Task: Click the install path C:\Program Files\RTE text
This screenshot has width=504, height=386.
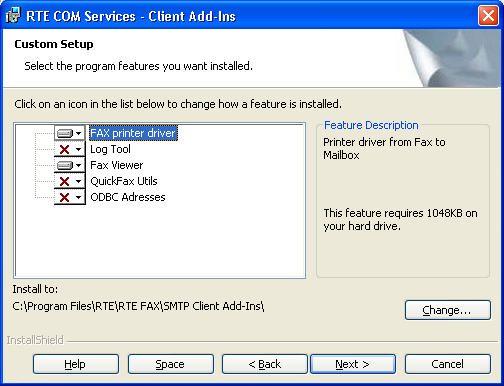Action: coord(138,306)
